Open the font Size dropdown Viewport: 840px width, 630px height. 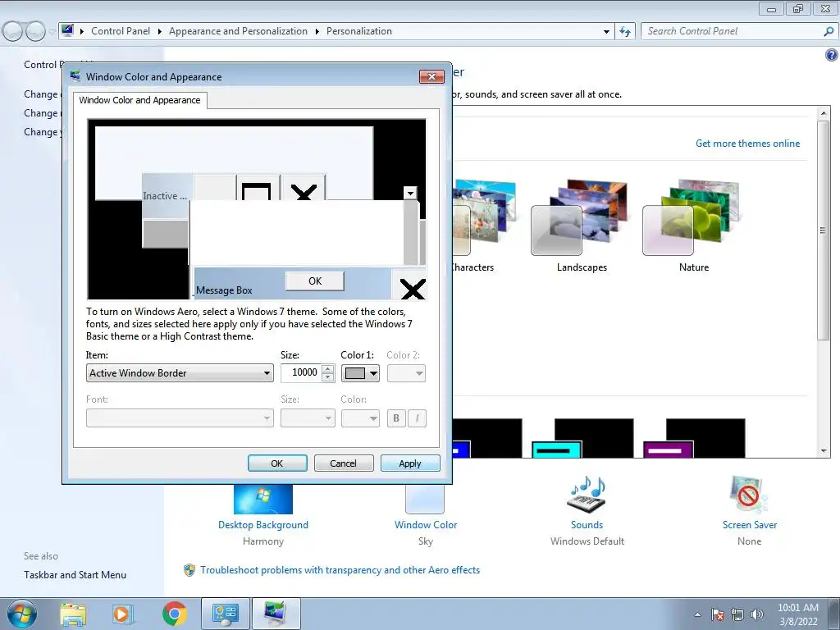308,418
